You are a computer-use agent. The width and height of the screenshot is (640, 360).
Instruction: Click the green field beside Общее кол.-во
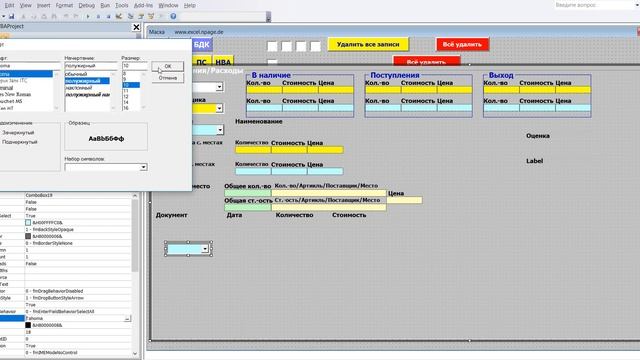(x=248, y=193)
